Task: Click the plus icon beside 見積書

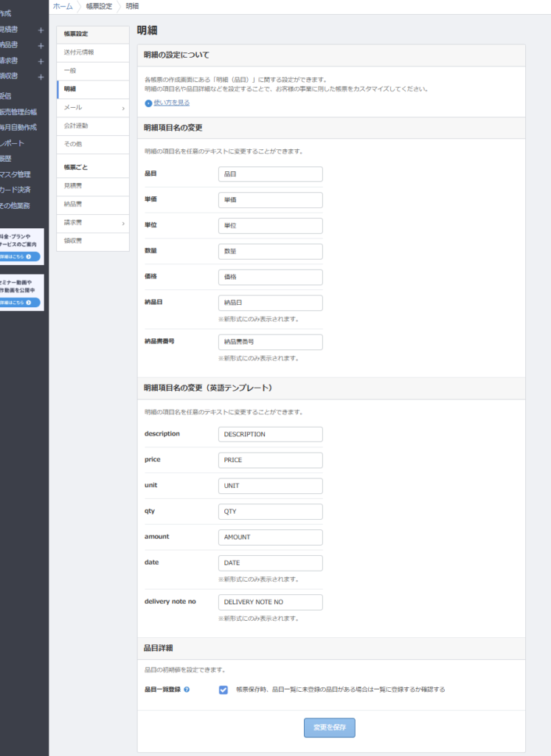Action: (x=41, y=30)
